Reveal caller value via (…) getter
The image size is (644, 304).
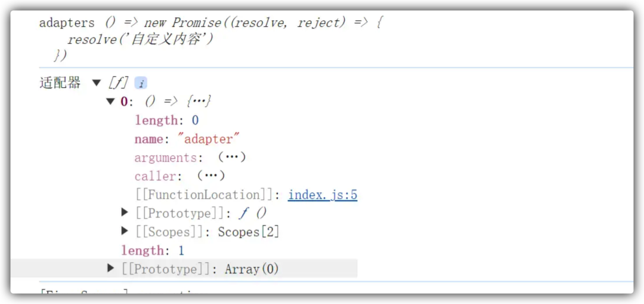(211, 176)
